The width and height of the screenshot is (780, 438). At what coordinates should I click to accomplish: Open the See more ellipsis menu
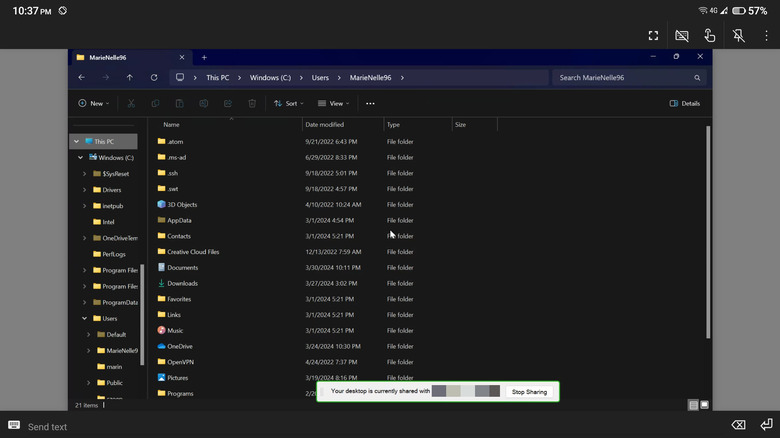[370, 103]
